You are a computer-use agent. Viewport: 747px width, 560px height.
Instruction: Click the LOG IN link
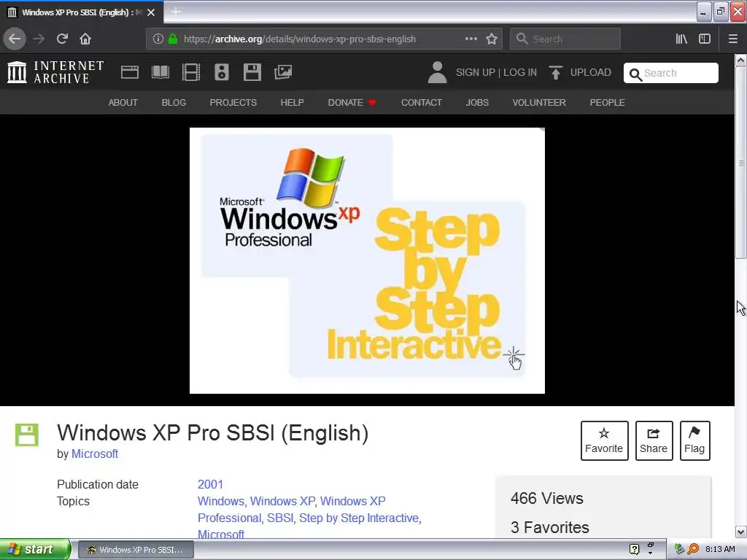tap(519, 72)
